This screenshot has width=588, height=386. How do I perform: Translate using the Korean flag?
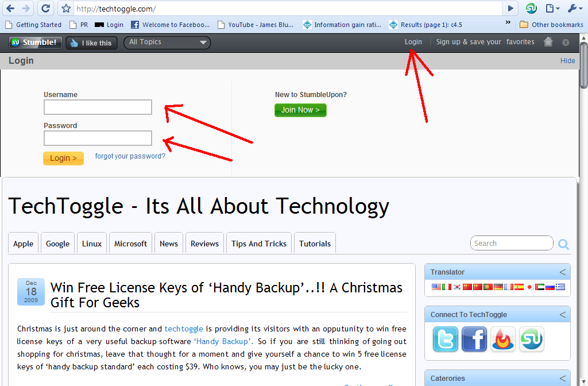pyautogui.click(x=457, y=287)
